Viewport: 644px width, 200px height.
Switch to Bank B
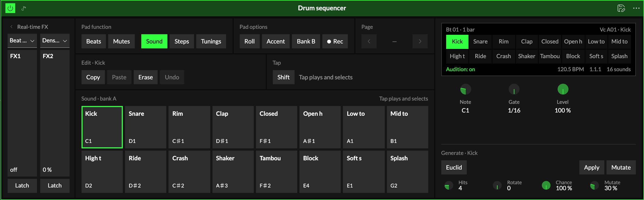point(306,41)
